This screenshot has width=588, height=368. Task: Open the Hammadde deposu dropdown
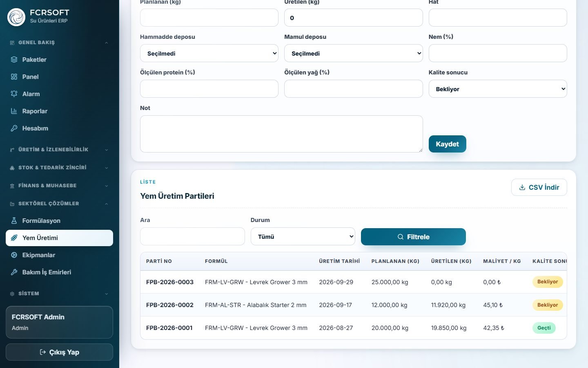click(x=209, y=53)
